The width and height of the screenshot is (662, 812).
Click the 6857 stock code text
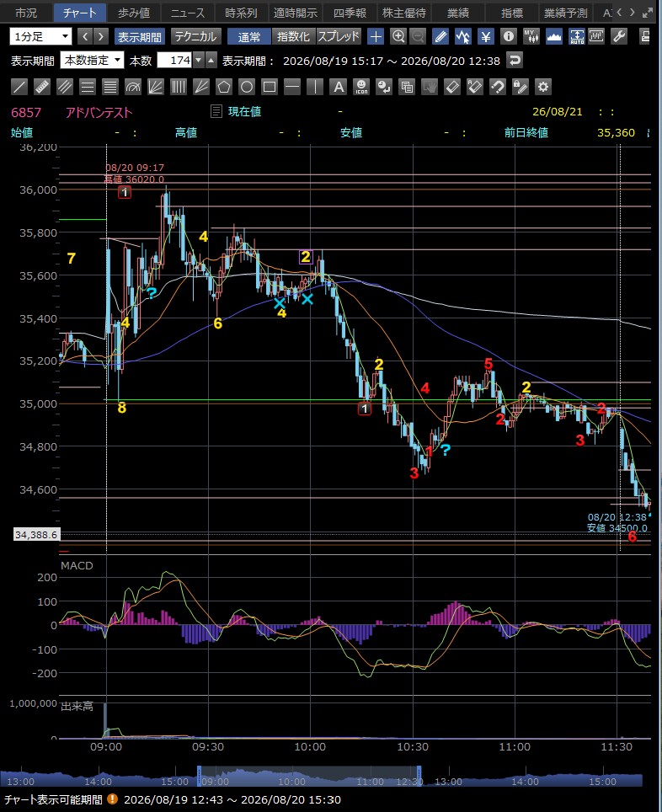click(x=26, y=112)
